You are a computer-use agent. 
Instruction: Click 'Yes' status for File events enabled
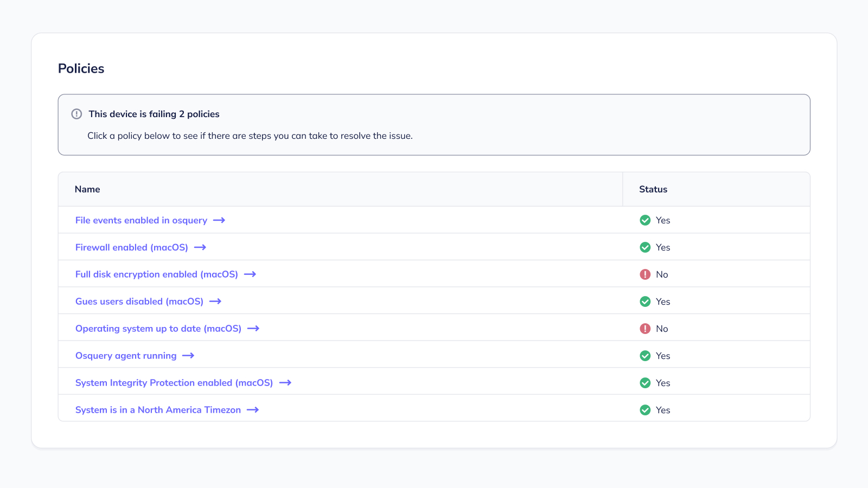coord(663,220)
